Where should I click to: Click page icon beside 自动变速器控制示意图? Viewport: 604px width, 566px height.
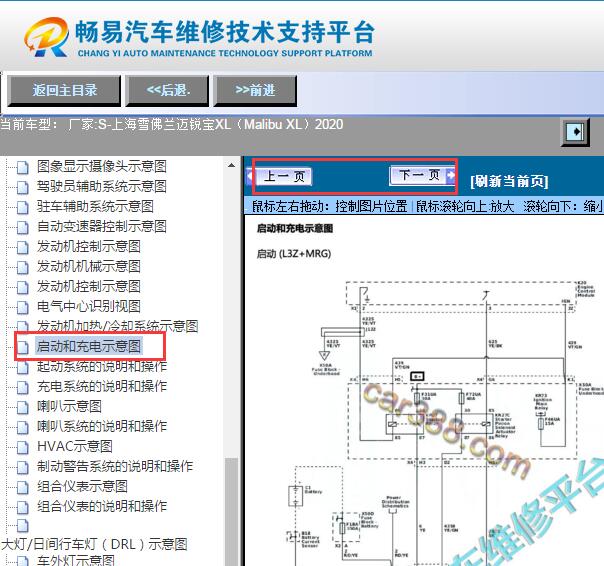23,227
